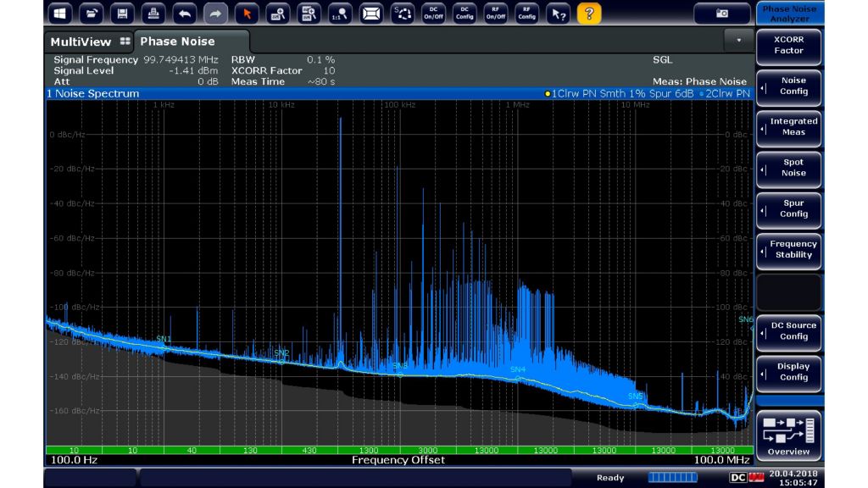
Task: Open the DC Config toolbar button
Action: click(465, 14)
